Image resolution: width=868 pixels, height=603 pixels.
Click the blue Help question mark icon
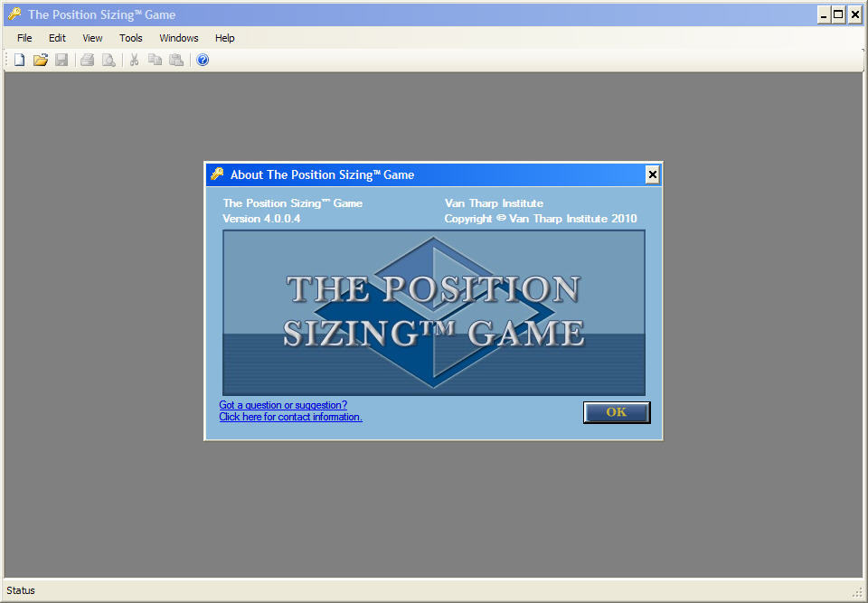tap(203, 60)
